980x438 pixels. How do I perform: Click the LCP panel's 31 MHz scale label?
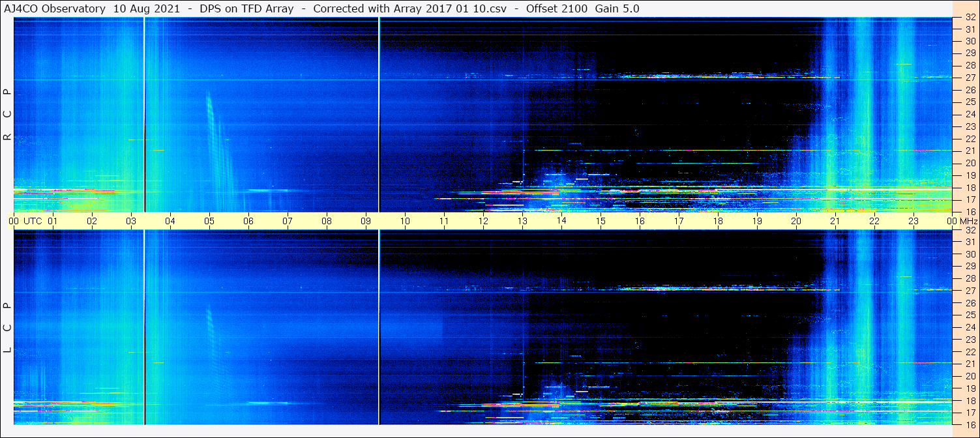[x=970, y=242]
